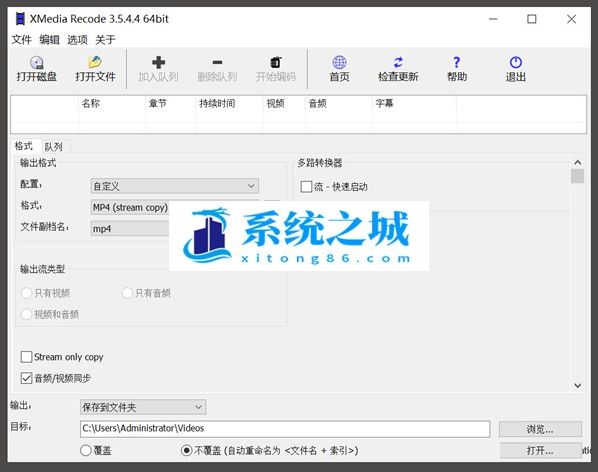Click the 打开磁盘 open disc icon
Image resolution: width=598 pixels, height=472 pixels.
37,63
